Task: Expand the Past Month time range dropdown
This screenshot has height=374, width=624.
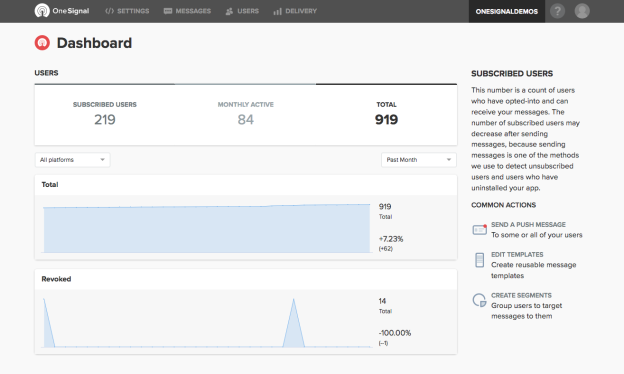Action: pos(419,160)
